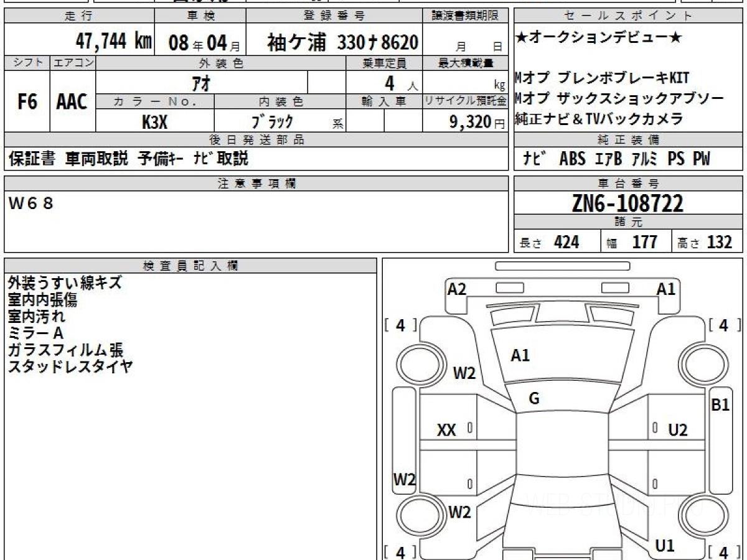Select the 後日発送部品 header

pyautogui.click(x=256, y=140)
